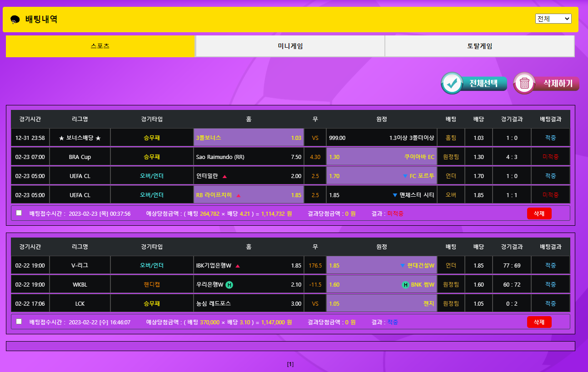Click the 3폴보너스 home odds cell
The image size is (588, 372).
[x=249, y=138]
